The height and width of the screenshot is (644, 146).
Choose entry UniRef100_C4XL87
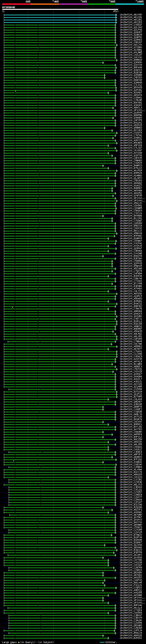point(131,55)
